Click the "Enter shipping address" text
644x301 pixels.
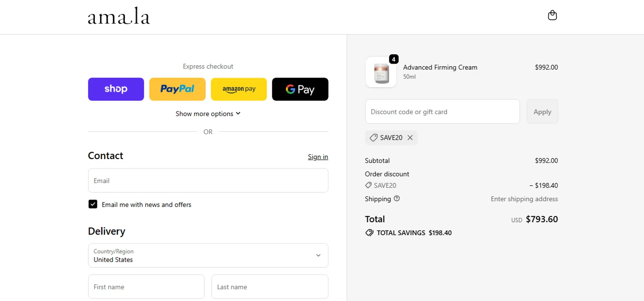click(524, 199)
